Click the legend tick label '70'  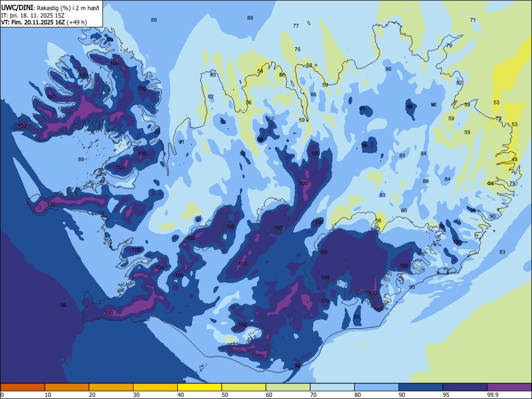(313, 395)
